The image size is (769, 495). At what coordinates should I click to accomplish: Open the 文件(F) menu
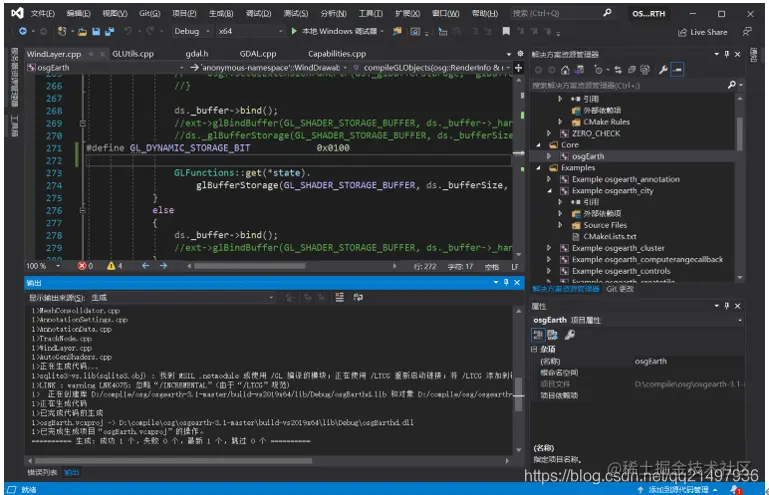[43, 13]
